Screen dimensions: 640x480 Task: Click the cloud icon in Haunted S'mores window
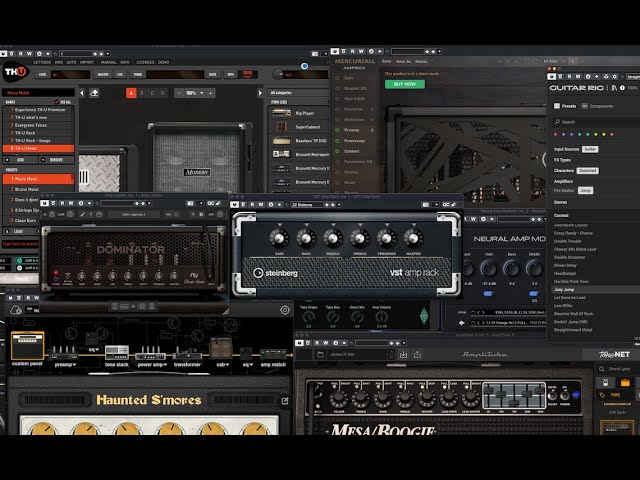tap(16, 310)
